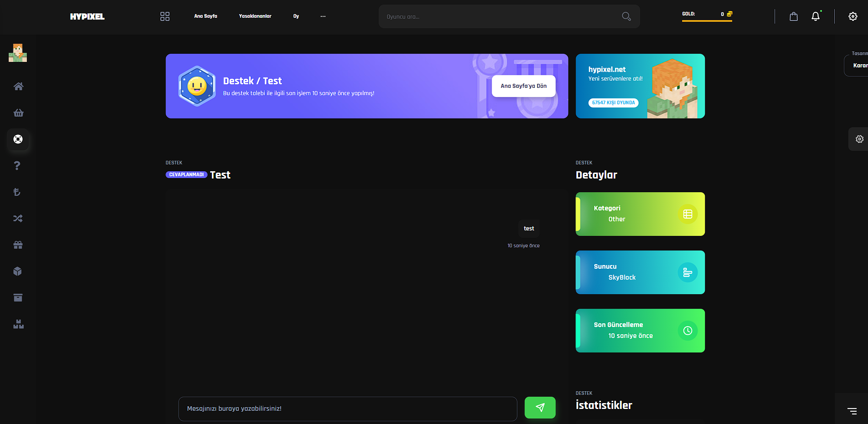This screenshot has height=424, width=868.
Task: Send message with green paper plane button
Action: tap(540, 408)
